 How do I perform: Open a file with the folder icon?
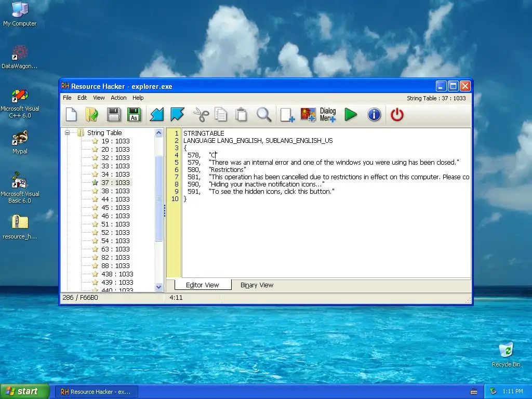[x=91, y=115]
